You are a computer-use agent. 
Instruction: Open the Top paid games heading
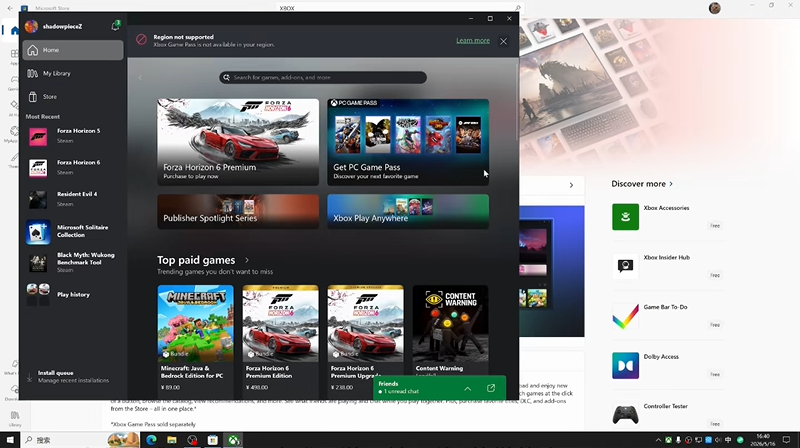pyautogui.click(x=196, y=260)
